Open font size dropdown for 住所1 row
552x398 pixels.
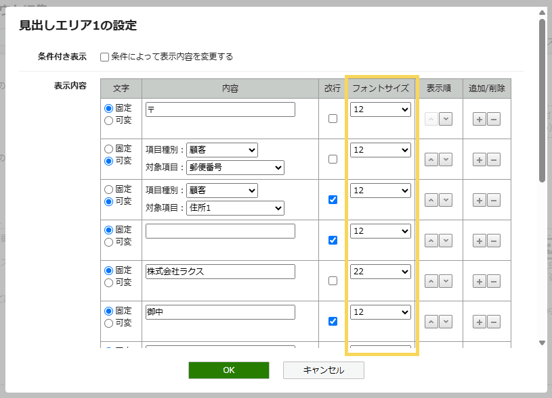pyautogui.click(x=380, y=190)
